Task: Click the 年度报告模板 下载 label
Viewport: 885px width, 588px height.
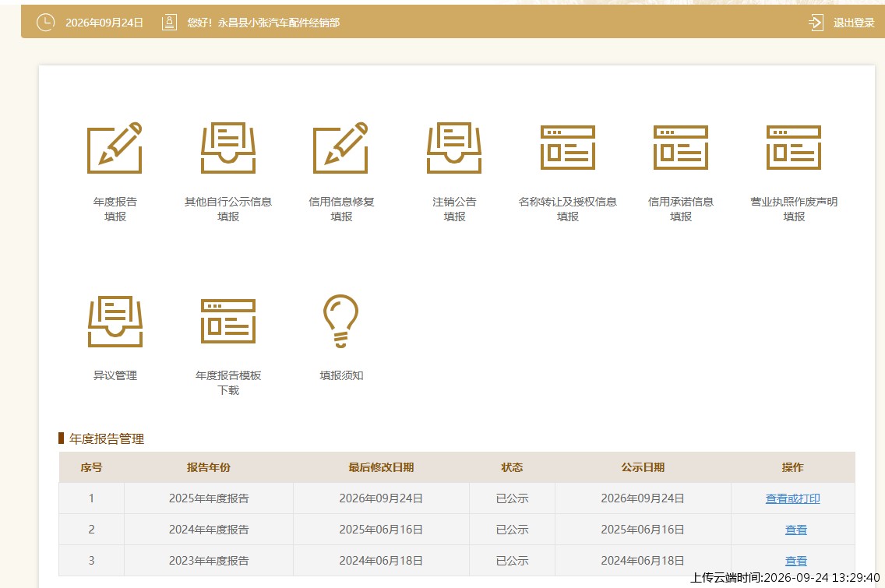Action: coord(228,382)
